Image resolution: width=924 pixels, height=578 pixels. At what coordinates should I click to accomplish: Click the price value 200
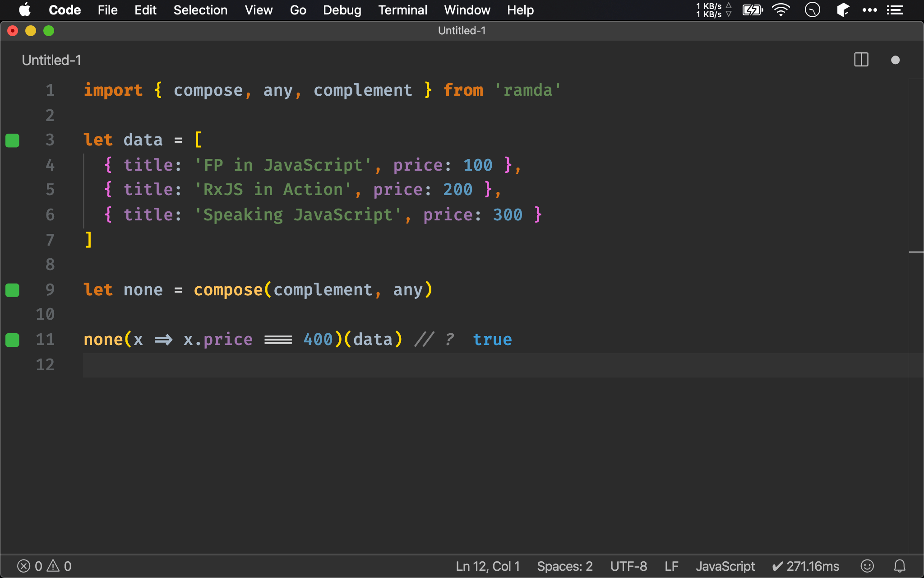click(458, 190)
